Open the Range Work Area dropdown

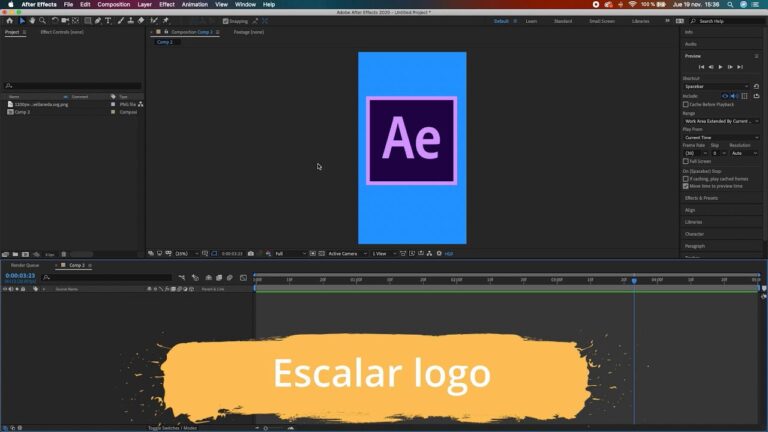pyautogui.click(x=721, y=121)
